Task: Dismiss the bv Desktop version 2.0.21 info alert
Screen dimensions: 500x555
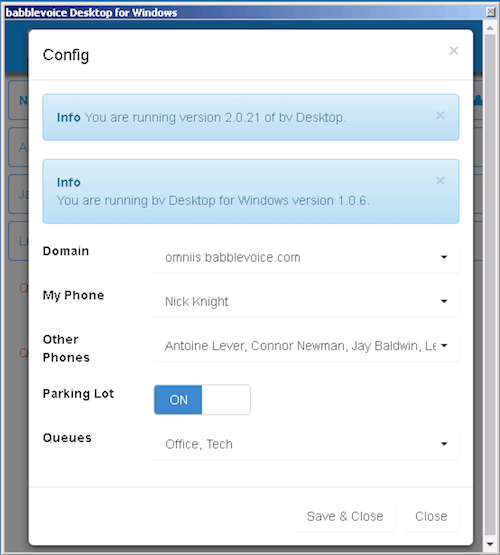Action: coord(440,116)
